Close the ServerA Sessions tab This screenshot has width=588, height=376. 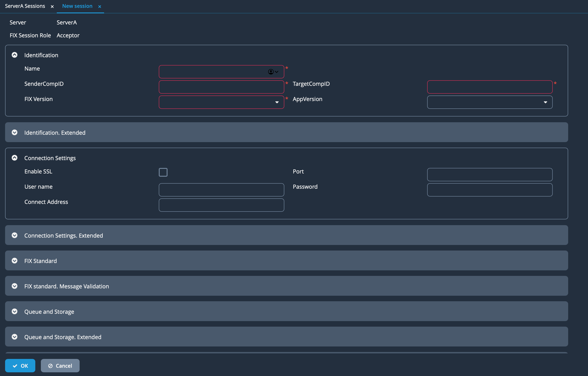tap(52, 7)
